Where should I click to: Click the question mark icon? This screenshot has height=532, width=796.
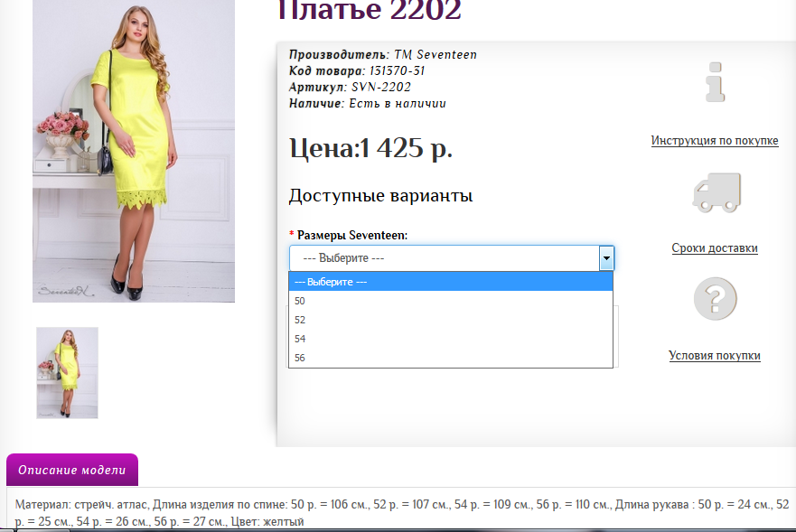coord(715,299)
